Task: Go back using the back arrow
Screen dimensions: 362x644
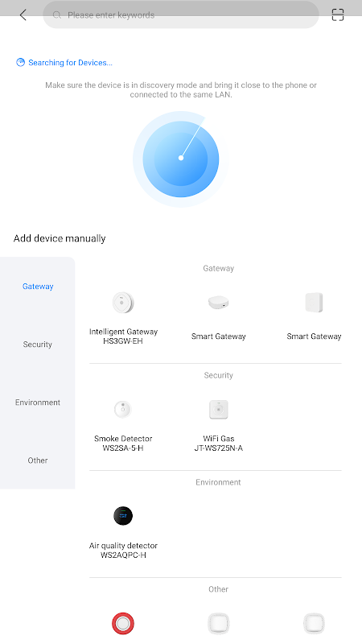Action: (23, 15)
